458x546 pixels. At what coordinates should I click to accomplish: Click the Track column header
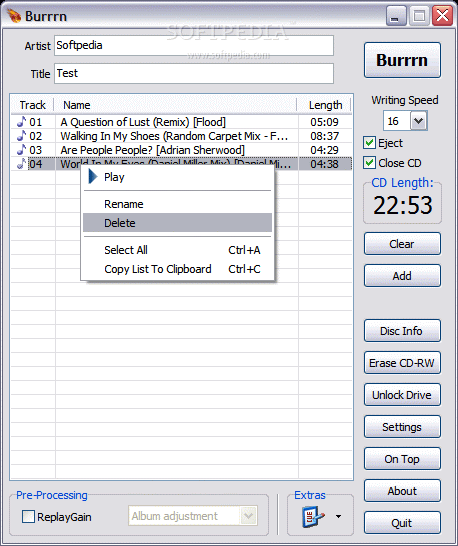tap(32, 105)
